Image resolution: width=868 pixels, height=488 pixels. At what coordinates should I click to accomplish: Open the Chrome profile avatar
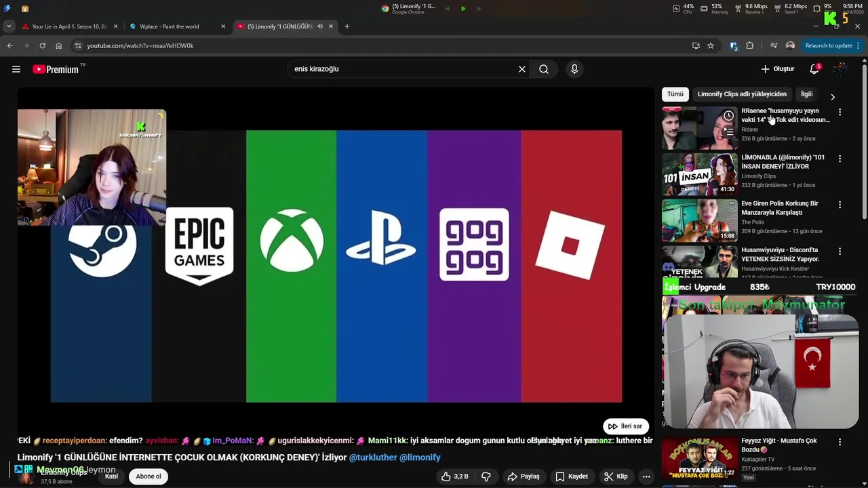[790, 45]
